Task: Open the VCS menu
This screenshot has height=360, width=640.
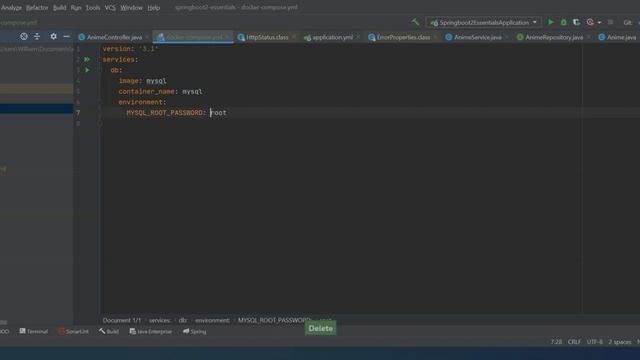Action: pos(110,8)
